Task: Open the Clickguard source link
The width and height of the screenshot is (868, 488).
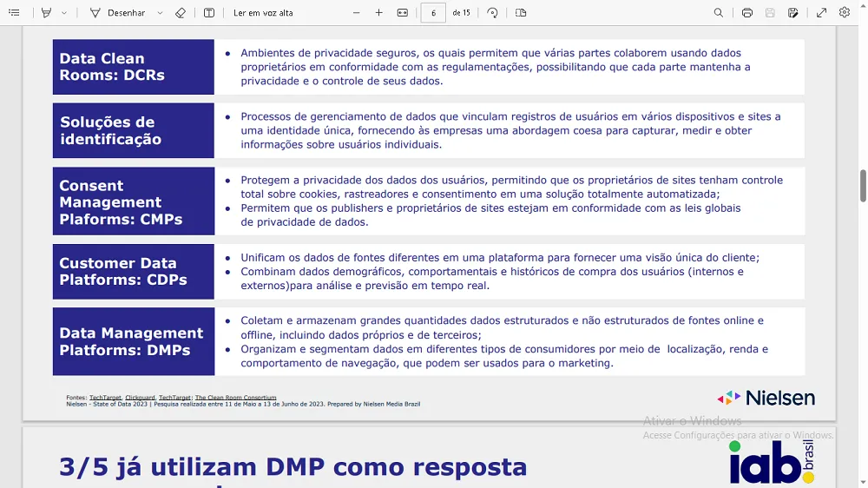Action: point(140,398)
